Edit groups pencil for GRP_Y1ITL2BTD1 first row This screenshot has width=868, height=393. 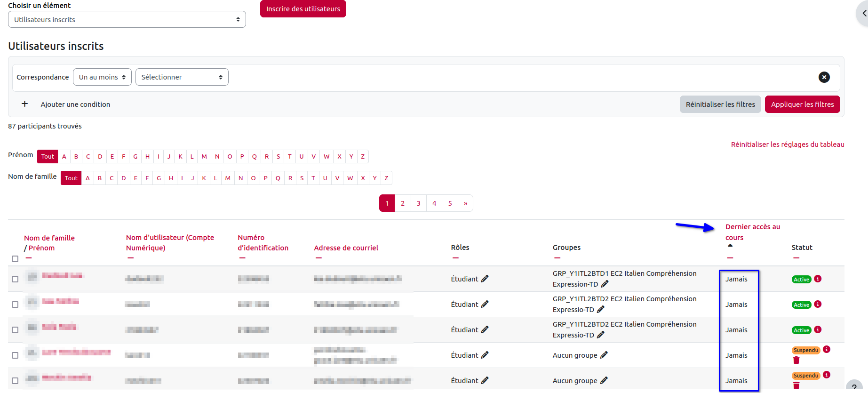[x=605, y=284]
